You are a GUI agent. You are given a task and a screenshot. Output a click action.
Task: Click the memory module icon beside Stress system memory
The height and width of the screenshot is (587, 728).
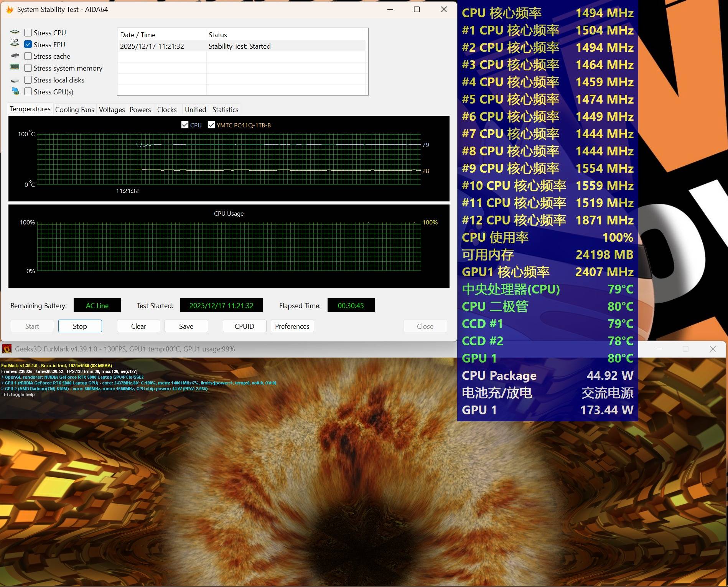point(15,67)
